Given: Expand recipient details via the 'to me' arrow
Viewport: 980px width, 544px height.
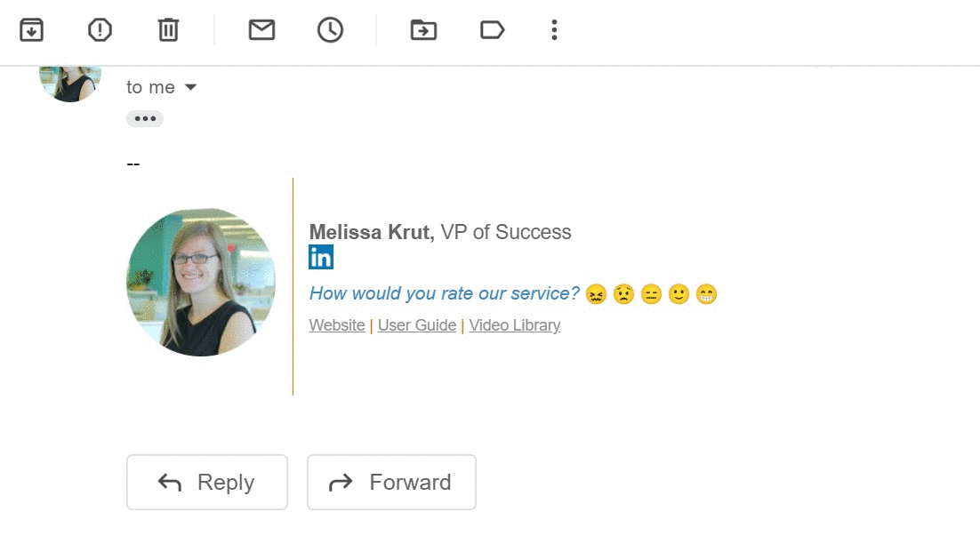Looking at the screenshot, I should pos(190,87).
